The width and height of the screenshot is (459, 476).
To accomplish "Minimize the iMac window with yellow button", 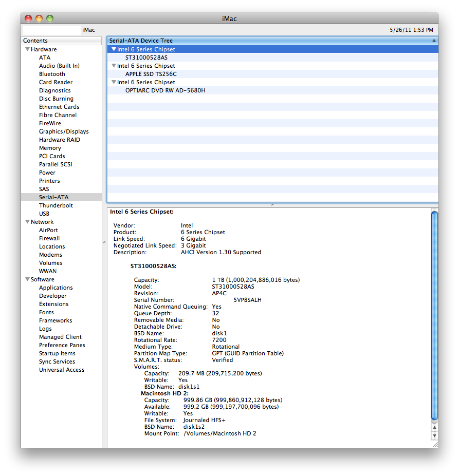I will [39, 18].
